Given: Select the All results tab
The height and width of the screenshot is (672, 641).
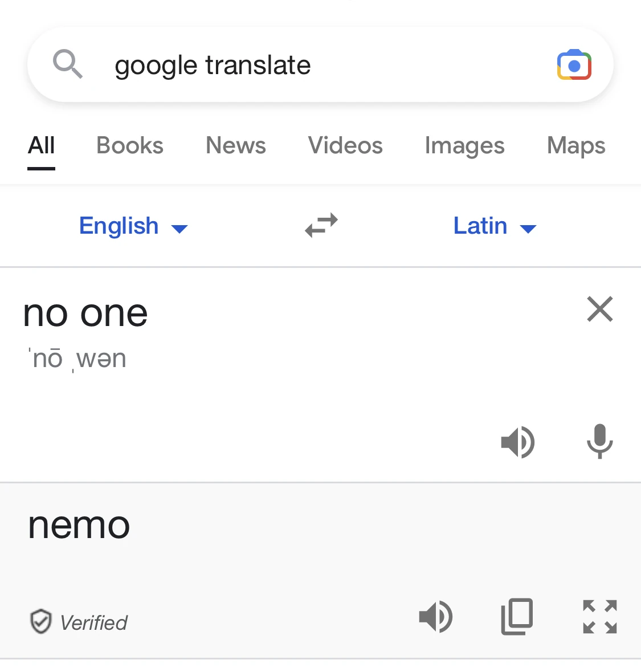Looking at the screenshot, I should (x=40, y=146).
